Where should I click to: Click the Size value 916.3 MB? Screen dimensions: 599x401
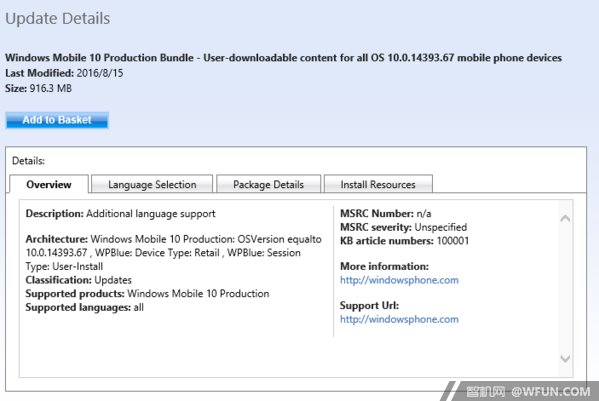(x=51, y=88)
